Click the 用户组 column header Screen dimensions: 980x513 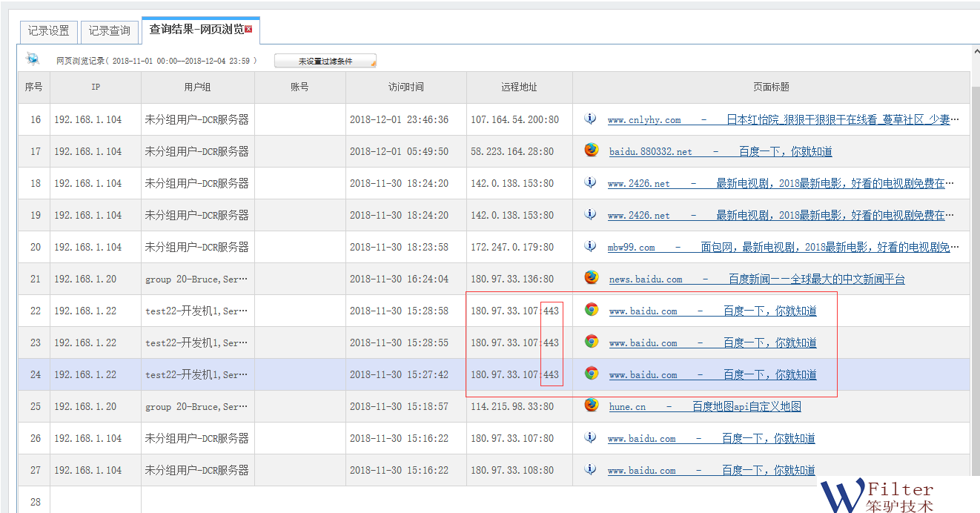pyautogui.click(x=197, y=87)
